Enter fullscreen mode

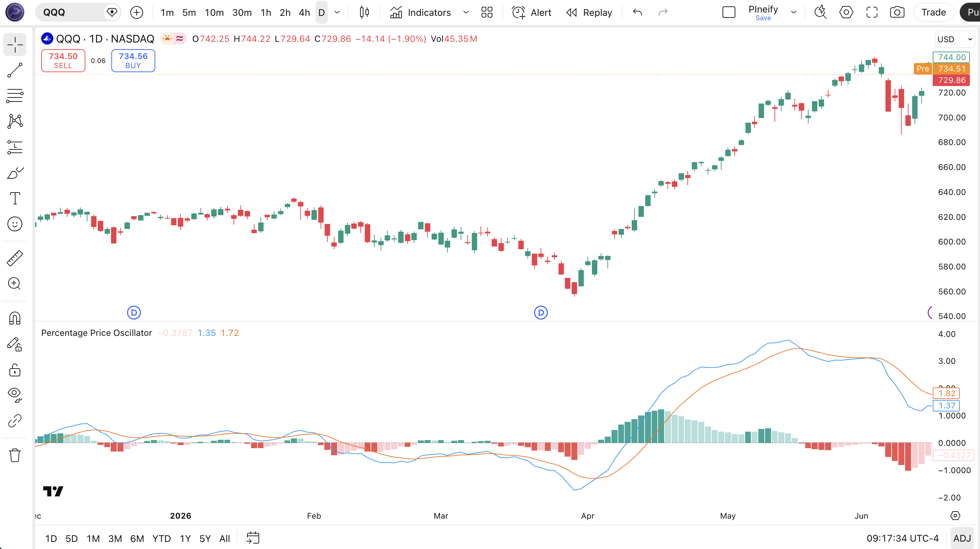point(872,12)
